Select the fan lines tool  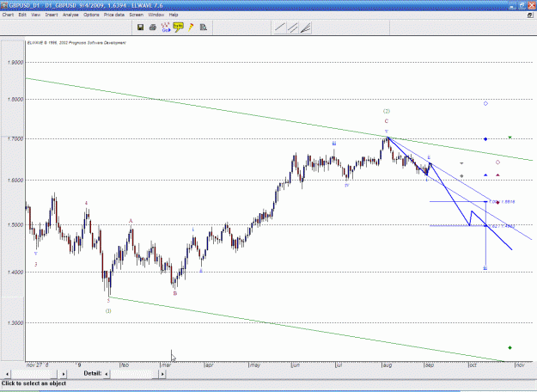point(305,28)
